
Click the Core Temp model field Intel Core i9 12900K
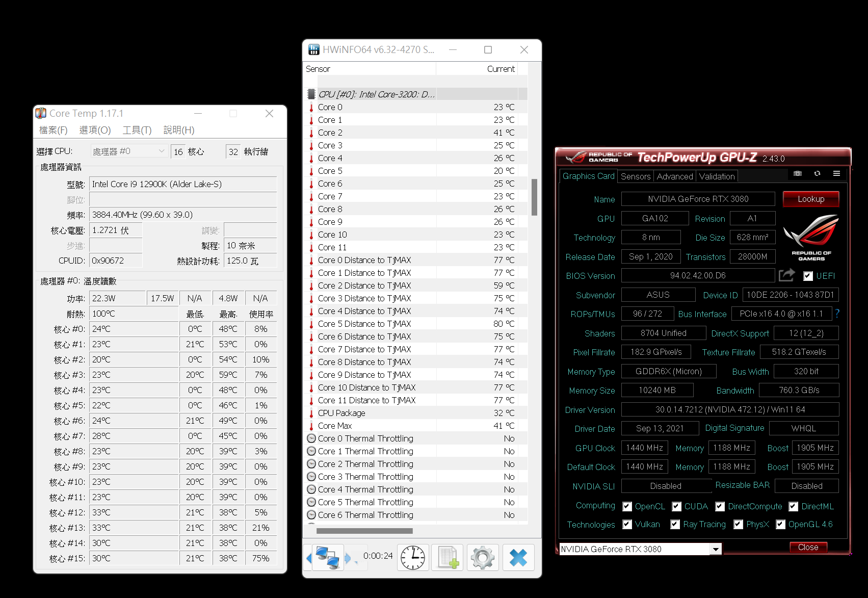(x=183, y=184)
